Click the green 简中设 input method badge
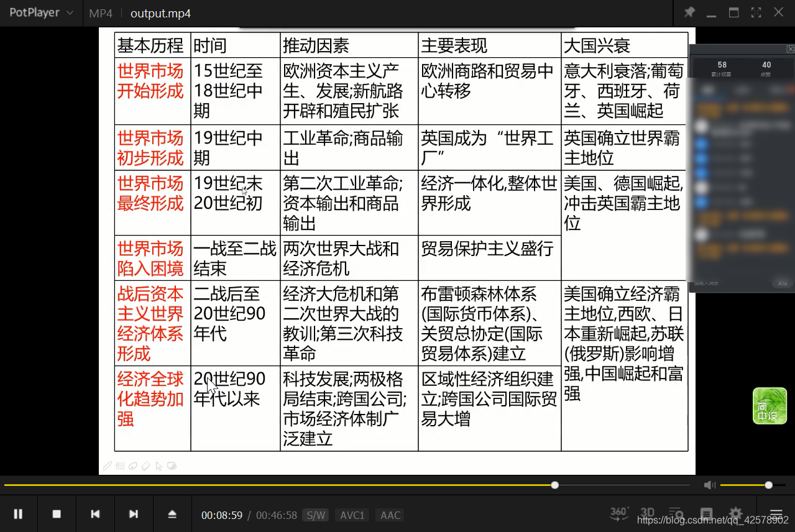The width and height of the screenshot is (795, 532). click(770, 406)
